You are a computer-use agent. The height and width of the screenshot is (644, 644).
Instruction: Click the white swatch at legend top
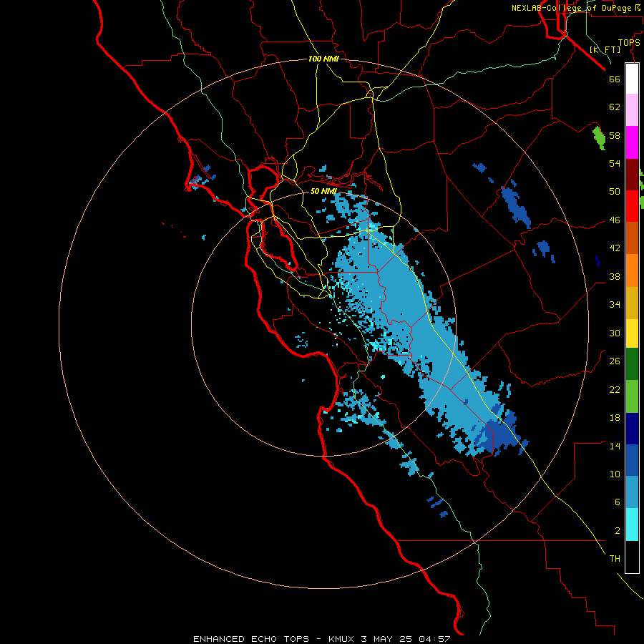[632, 79]
